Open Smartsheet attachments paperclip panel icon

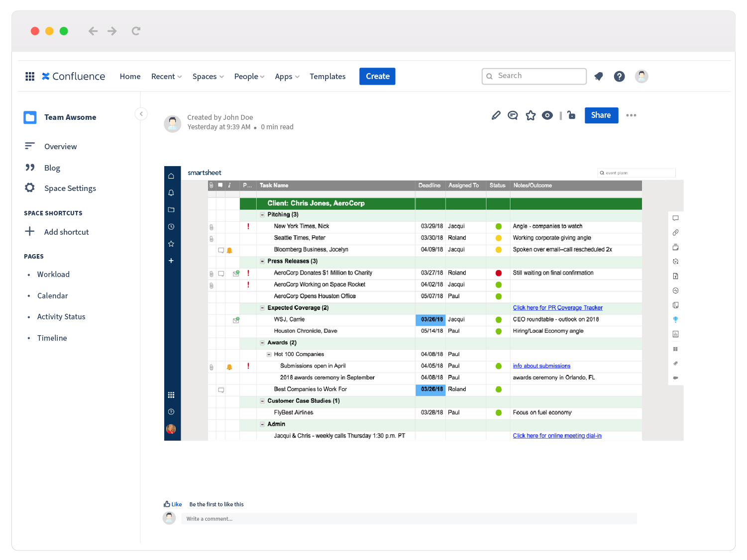click(x=675, y=233)
